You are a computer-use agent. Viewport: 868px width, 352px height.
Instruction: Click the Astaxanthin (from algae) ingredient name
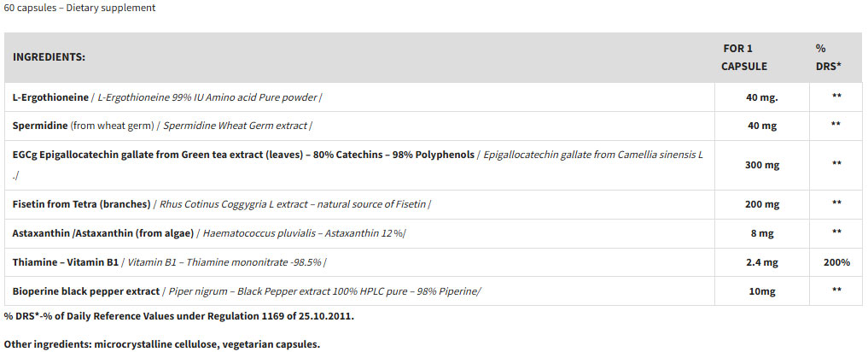(103, 232)
